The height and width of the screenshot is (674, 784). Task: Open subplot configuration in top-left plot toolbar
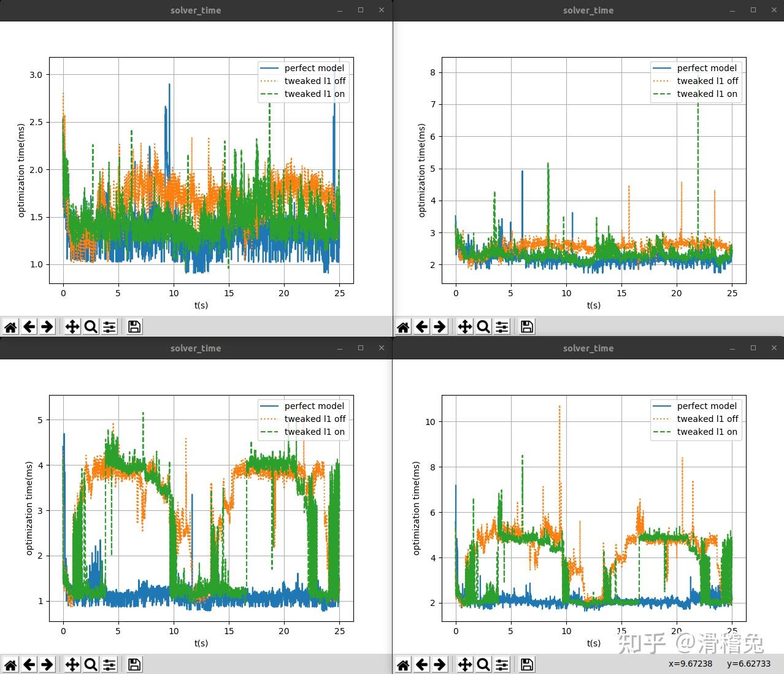109,327
